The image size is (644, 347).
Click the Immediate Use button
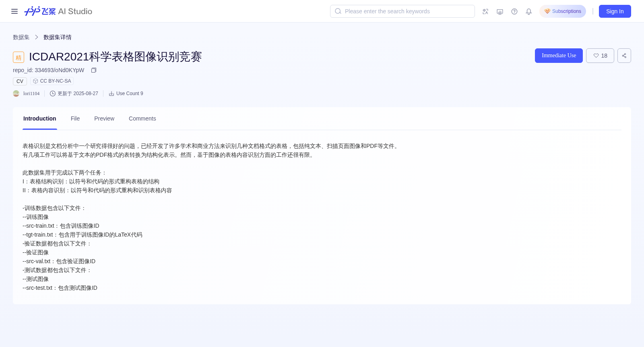tap(559, 56)
